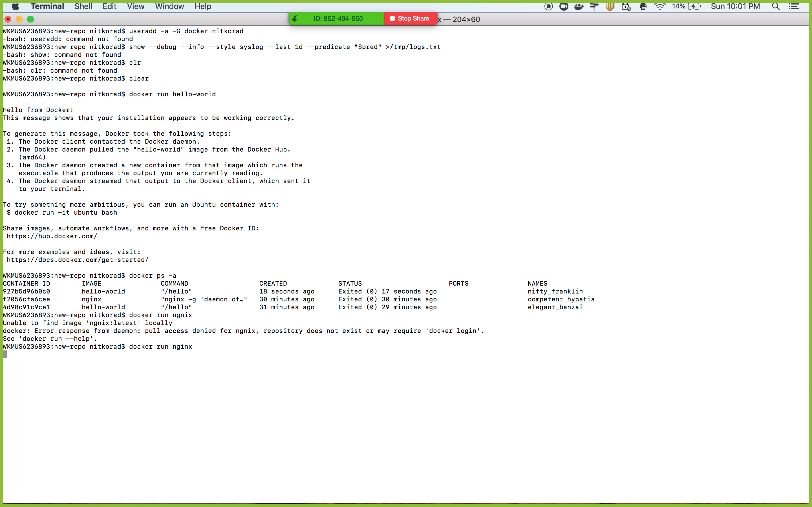Image resolution: width=812 pixels, height=507 pixels.
Task: Click the Terminal application icon in menu bar
Action: (47, 6)
